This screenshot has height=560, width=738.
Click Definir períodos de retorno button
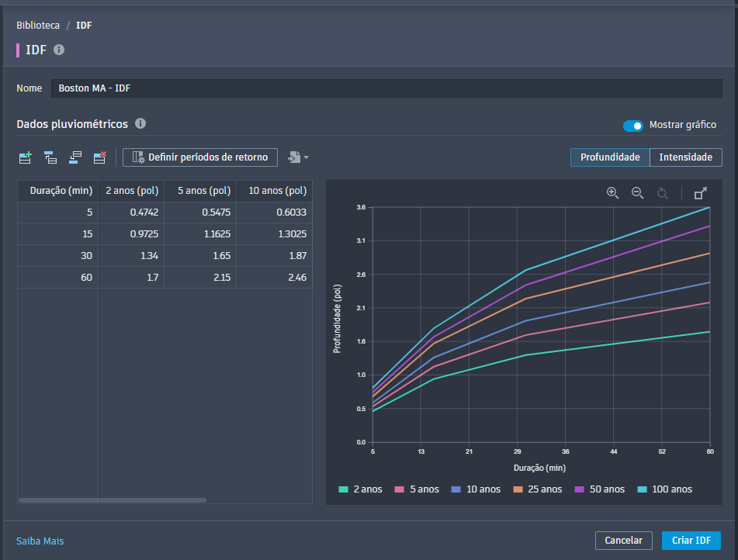[200, 157]
